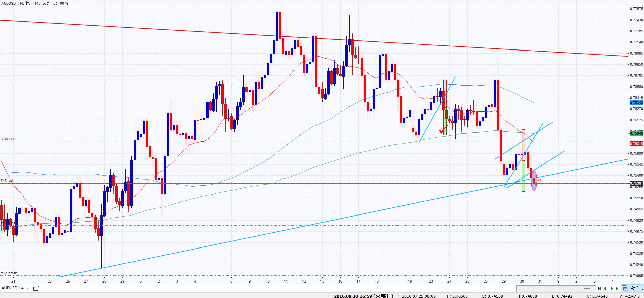Click the blue 0.76348 price label
Image resolution: width=644 pixels, height=298 pixels.
point(636,102)
